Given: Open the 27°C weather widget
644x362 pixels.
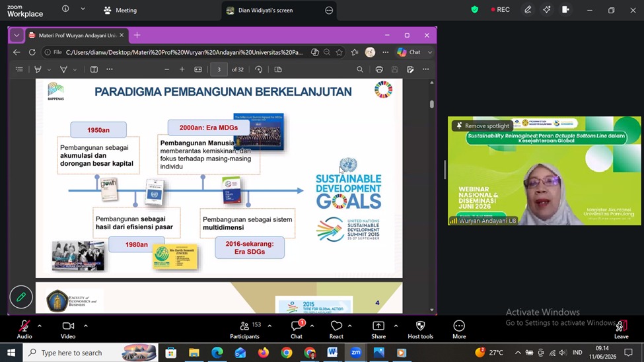Looking at the screenshot, I should pyautogui.click(x=489, y=353).
